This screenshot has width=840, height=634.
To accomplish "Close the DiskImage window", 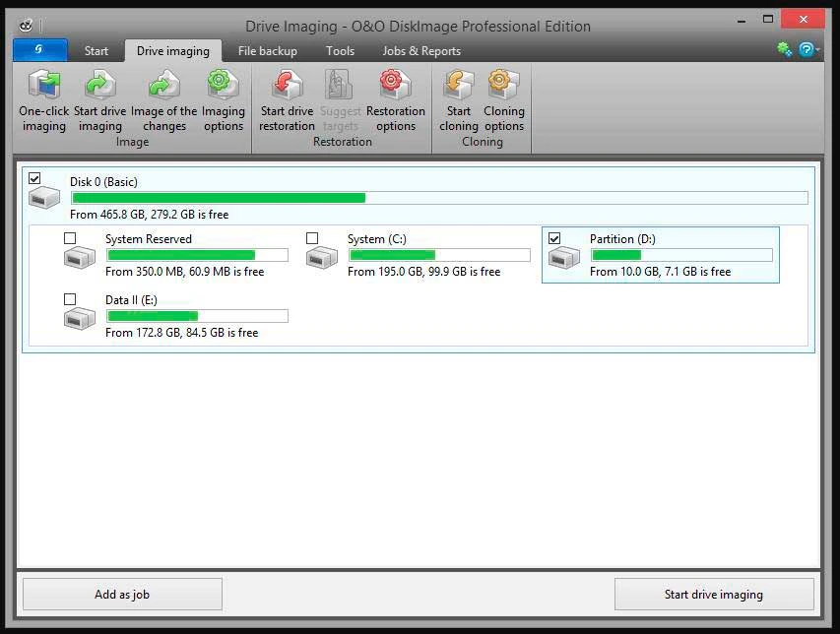I will (803, 20).
